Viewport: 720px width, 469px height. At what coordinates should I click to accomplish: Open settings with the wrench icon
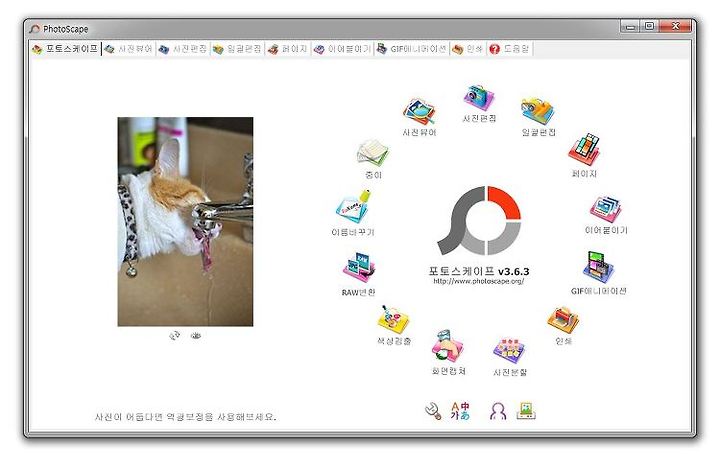tap(433, 411)
